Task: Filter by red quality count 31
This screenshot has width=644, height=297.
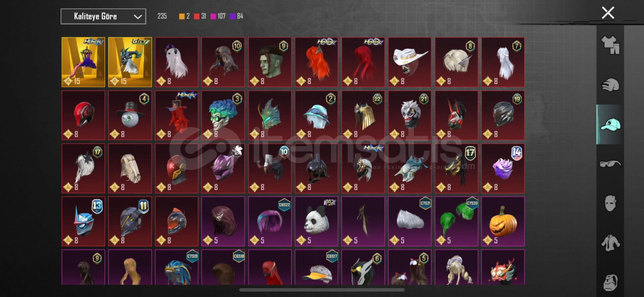Action: click(x=200, y=16)
